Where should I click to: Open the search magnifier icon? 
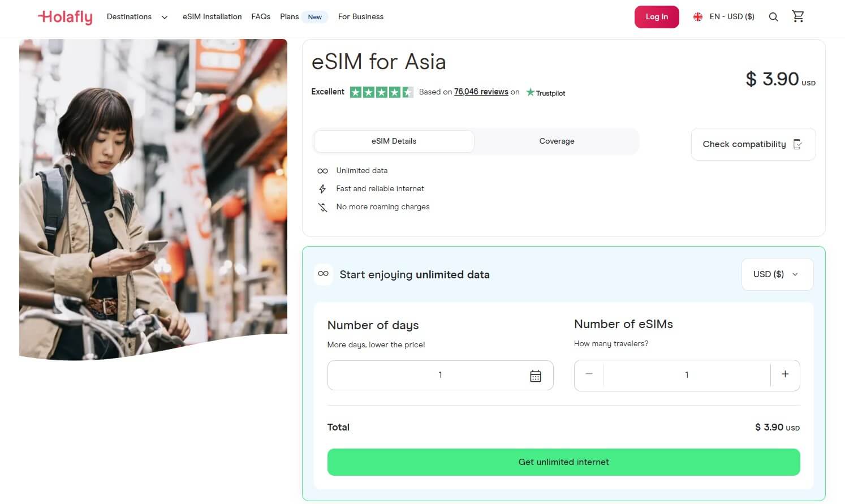(x=773, y=17)
